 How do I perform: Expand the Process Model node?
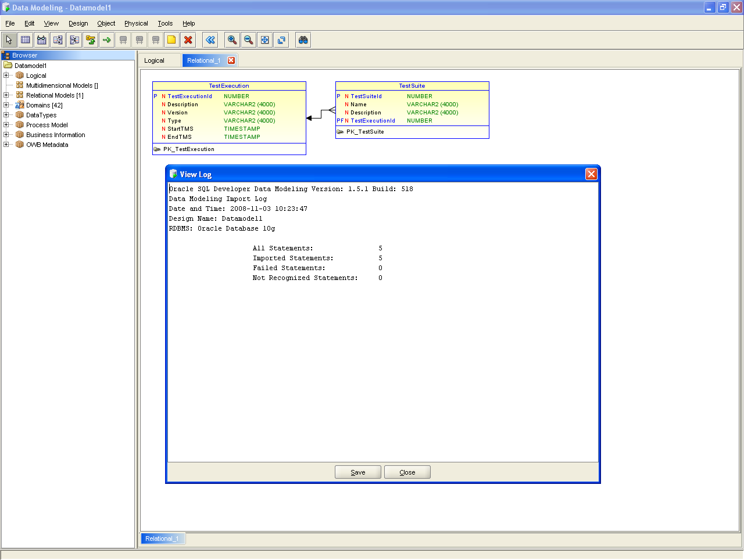[6, 125]
